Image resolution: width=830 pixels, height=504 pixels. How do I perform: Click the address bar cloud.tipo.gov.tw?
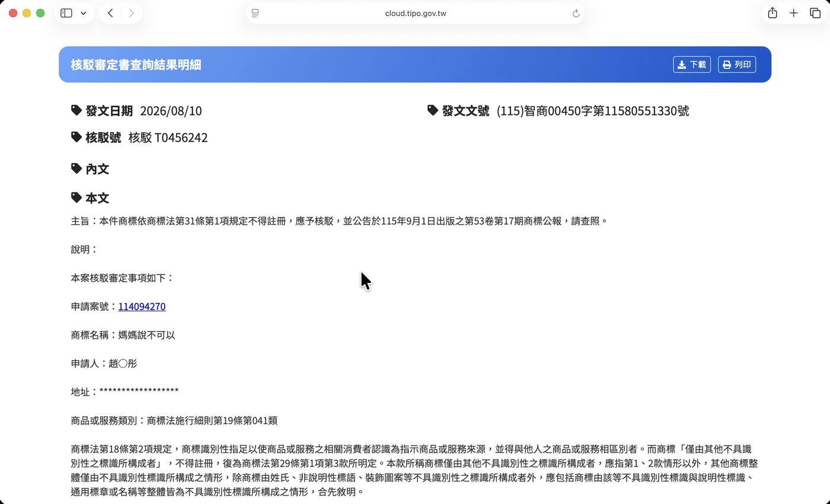[x=415, y=13]
